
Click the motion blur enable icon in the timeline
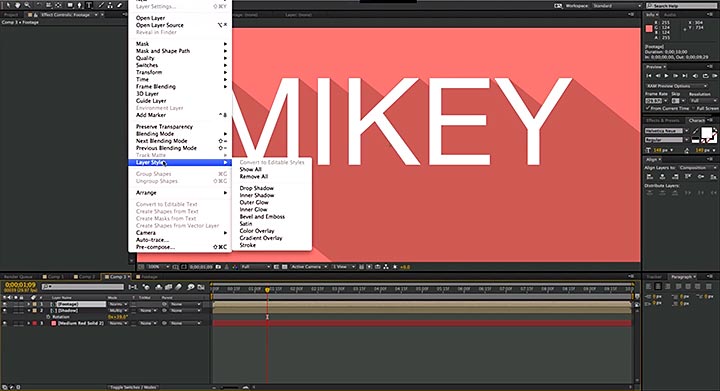[x=179, y=287]
